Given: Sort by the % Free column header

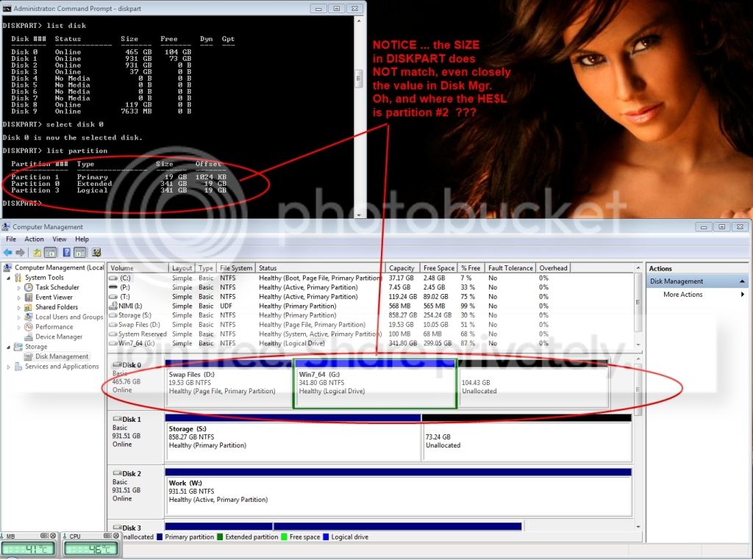Looking at the screenshot, I should click(471, 268).
